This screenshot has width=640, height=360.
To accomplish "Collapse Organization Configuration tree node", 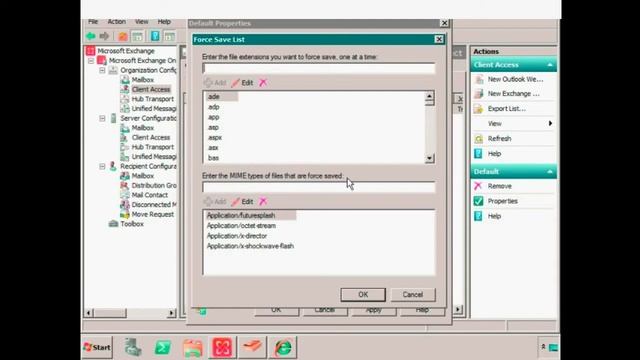I will [x=102, y=71].
